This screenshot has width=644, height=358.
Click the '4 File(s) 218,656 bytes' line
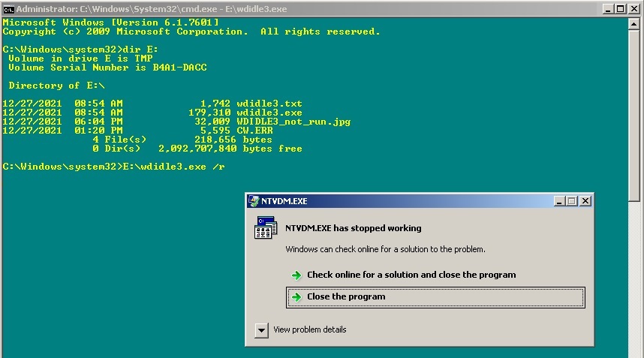point(182,140)
